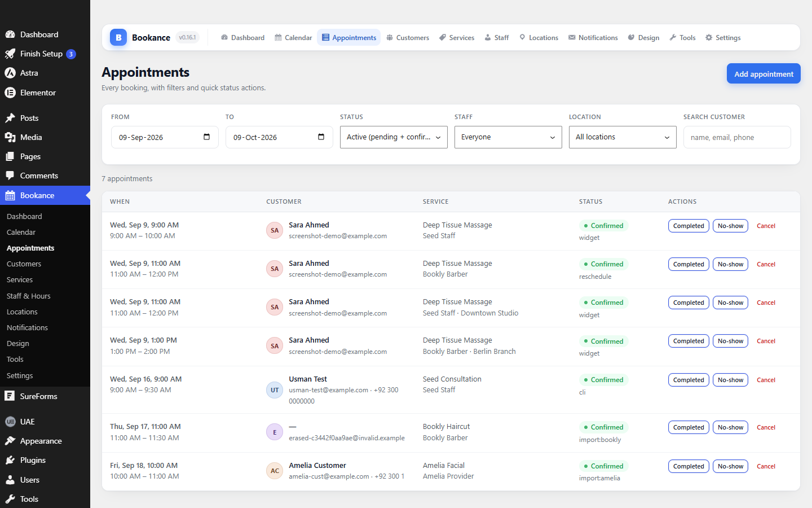
Task: Open Comments in WordPress sidebar
Action: [45, 176]
